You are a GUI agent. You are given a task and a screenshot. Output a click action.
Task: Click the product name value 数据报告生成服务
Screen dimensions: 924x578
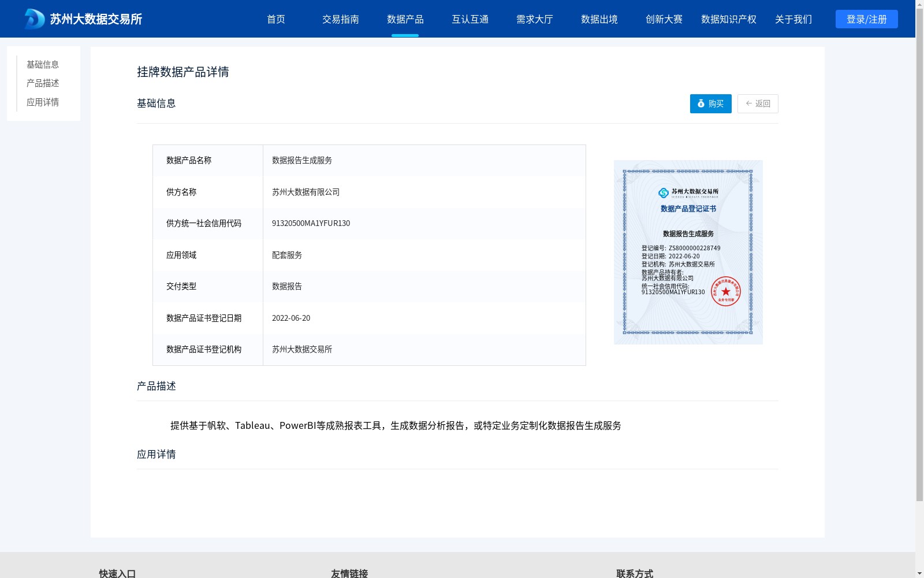[x=302, y=160]
